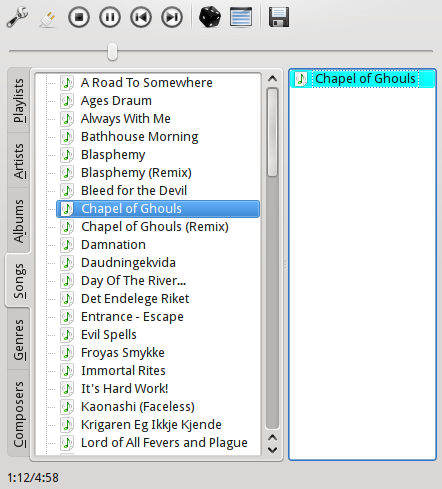Skip to next track

(x=172, y=17)
